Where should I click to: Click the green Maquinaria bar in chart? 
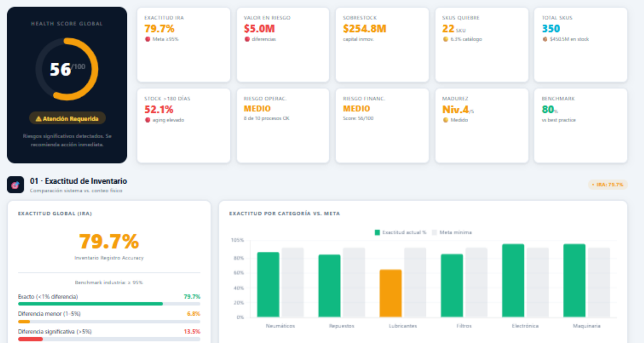click(x=574, y=281)
